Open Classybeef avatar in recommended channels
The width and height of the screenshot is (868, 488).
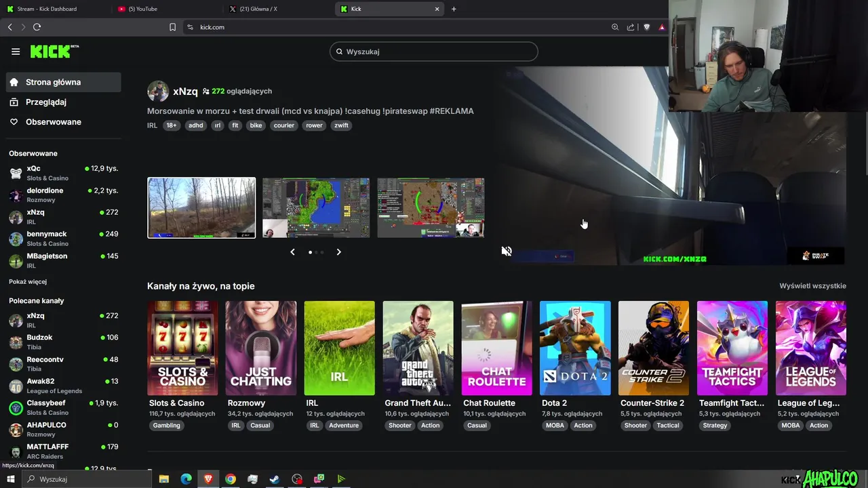(16, 407)
